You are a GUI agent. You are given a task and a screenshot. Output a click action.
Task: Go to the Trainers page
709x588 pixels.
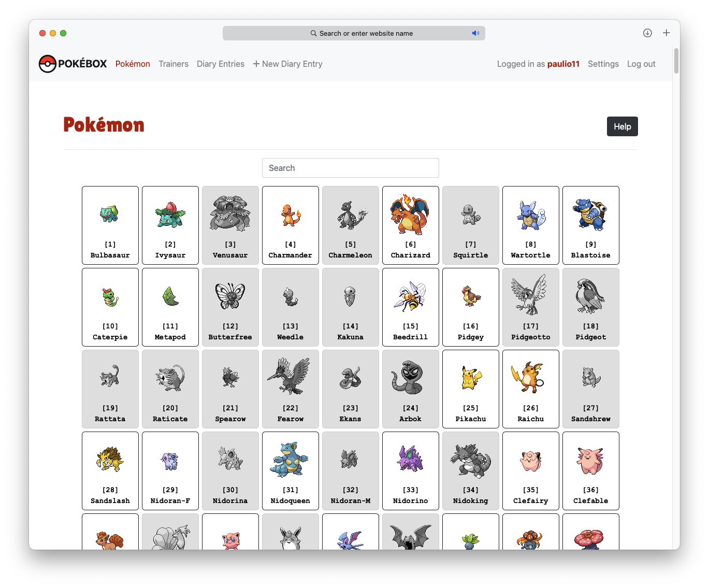point(173,64)
